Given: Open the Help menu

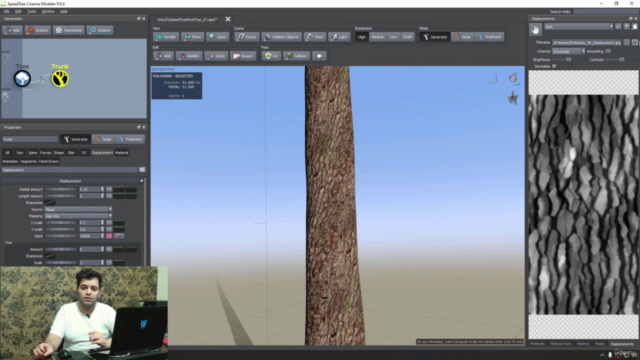Looking at the screenshot, I should tap(64, 11).
